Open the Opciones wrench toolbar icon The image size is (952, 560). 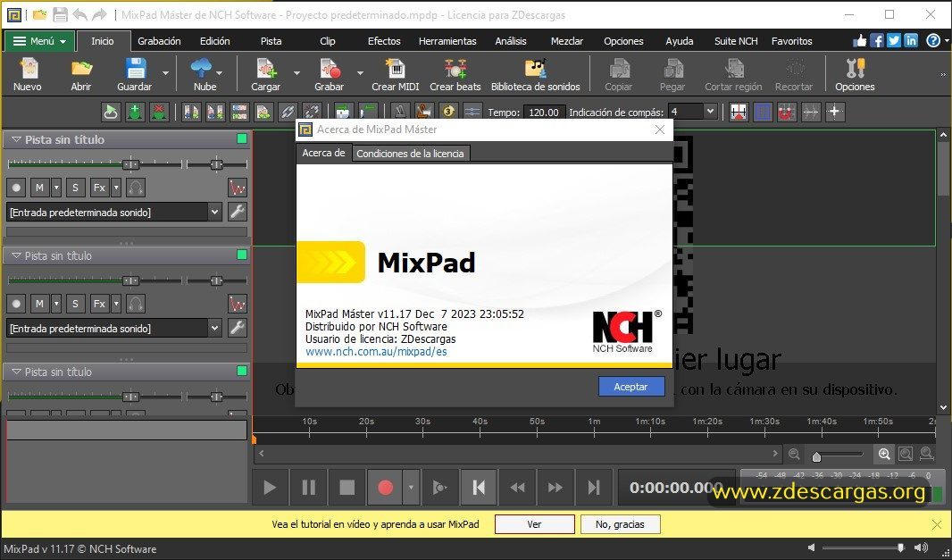click(855, 68)
